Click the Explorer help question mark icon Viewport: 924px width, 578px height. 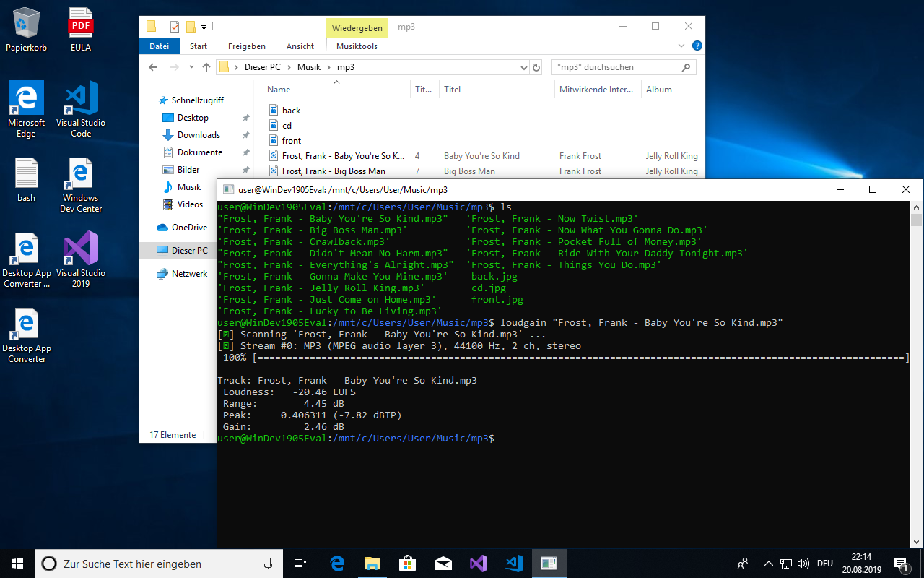(697, 46)
